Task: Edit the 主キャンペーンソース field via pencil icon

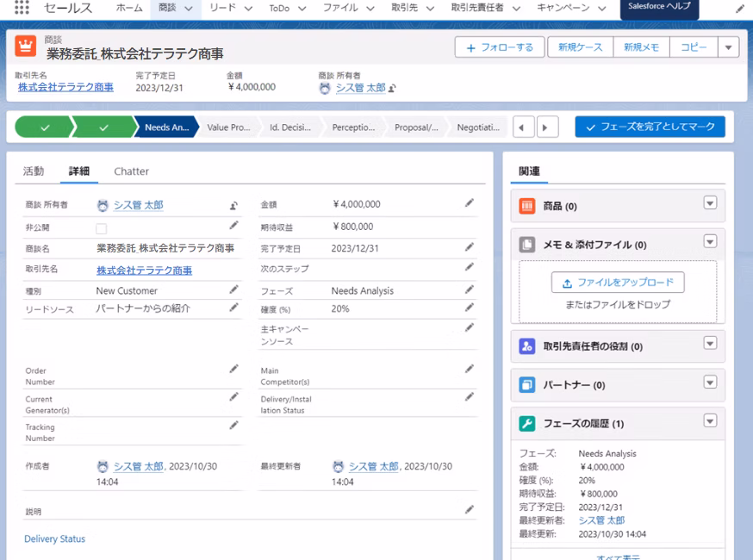Action: pyautogui.click(x=470, y=327)
